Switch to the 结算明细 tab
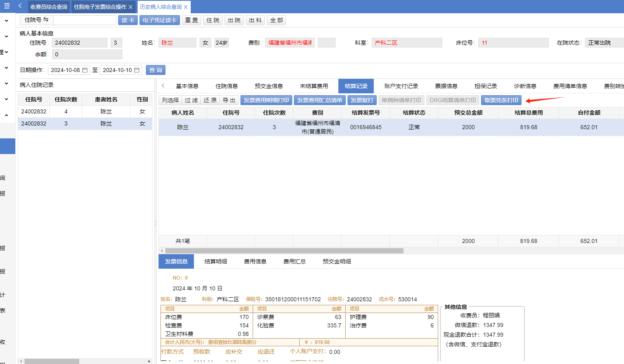The width and height of the screenshot is (624, 364). pyautogui.click(x=216, y=261)
